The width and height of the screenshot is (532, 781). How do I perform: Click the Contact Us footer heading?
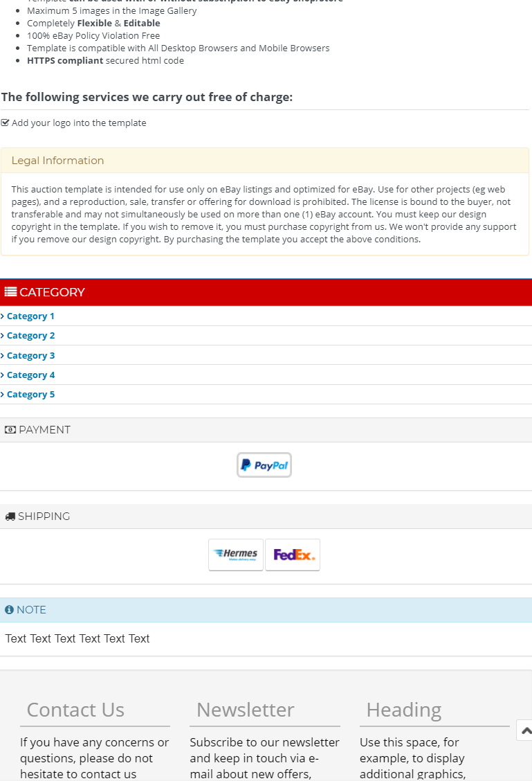(x=75, y=710)
